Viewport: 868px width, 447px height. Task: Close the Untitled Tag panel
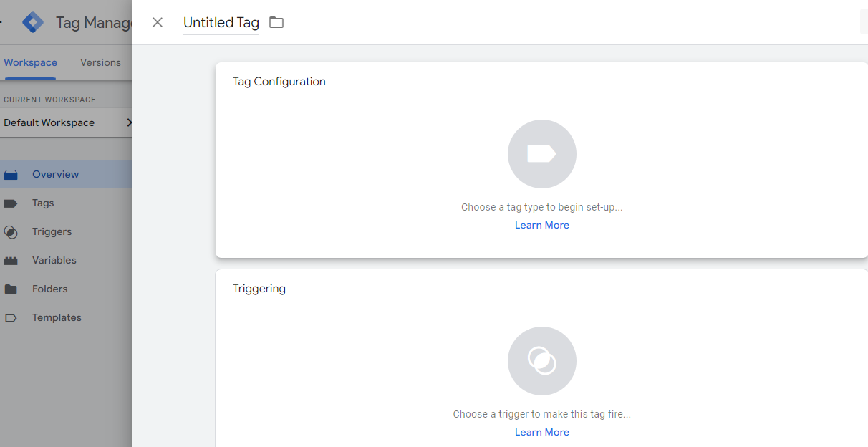[x=158, y=22]
